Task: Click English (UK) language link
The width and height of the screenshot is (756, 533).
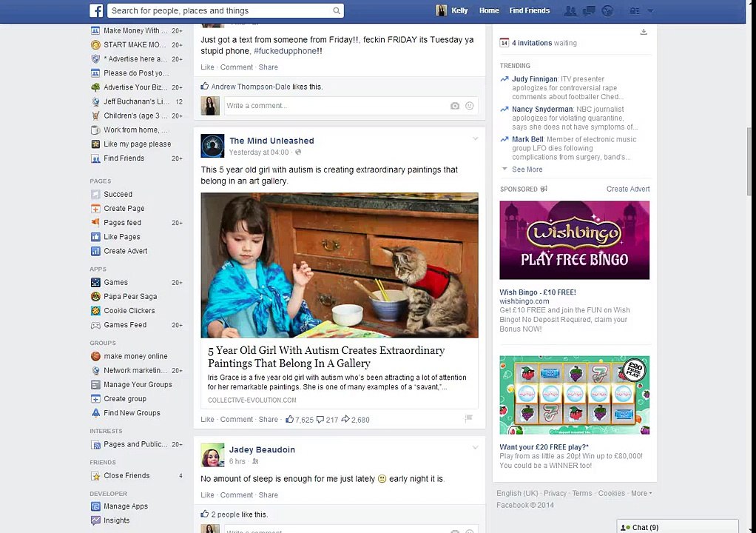Action: pyautogui.click(x=517, y=493)
